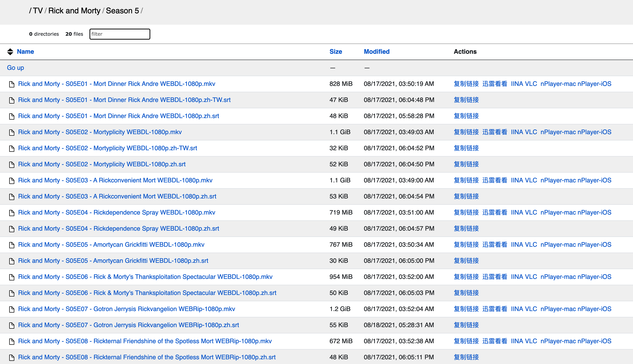Open S05E08 Rickternal Friendshine zh.srt file
Screen dimensions: 633x364
[147, 357]
